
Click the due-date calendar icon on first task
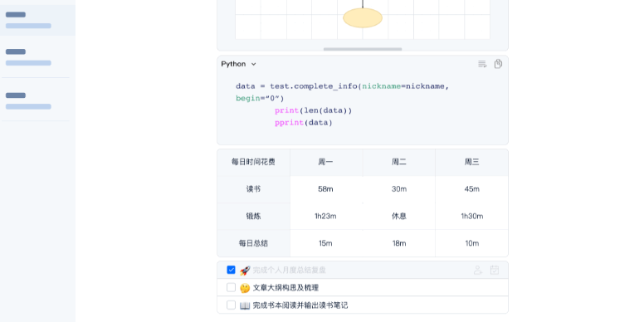point(495,270)
